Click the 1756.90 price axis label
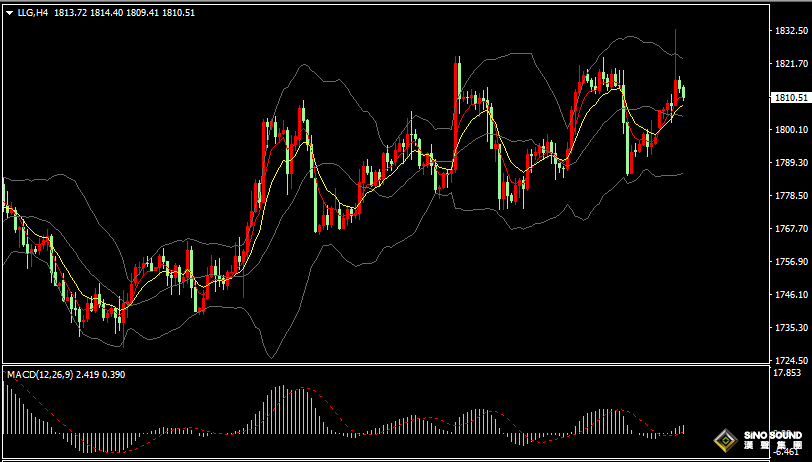 (x=791, y=262)
